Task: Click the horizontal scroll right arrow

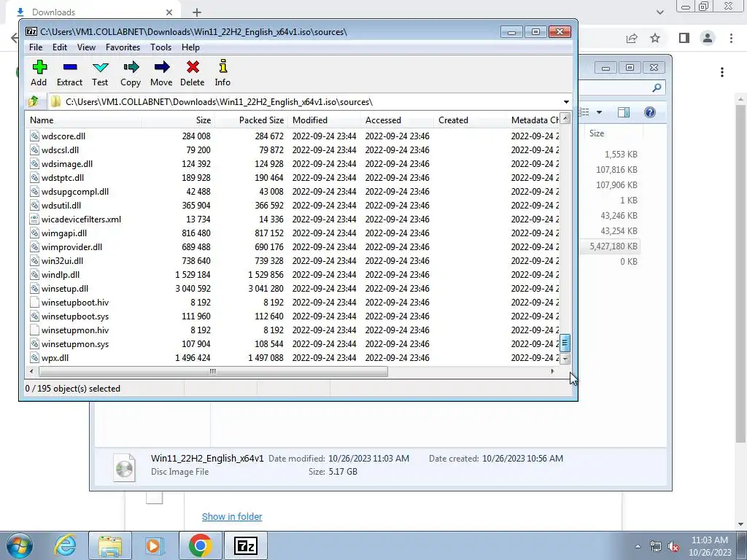Action: point(552,371)
